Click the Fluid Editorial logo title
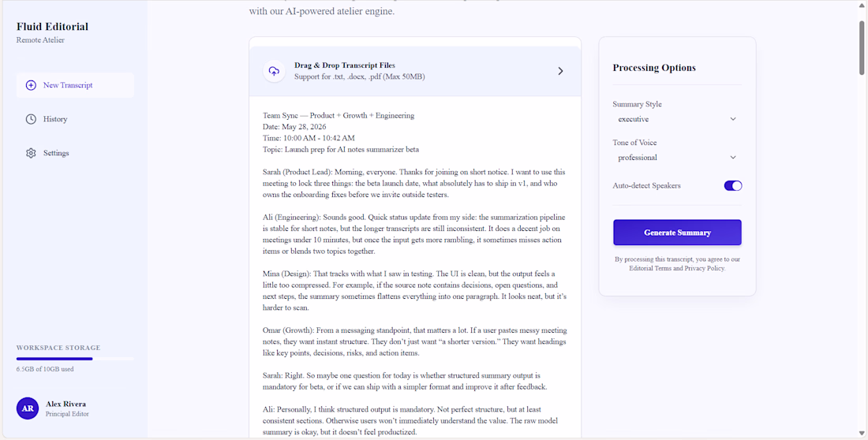868x440 pixels. click(x=52, y=27)
